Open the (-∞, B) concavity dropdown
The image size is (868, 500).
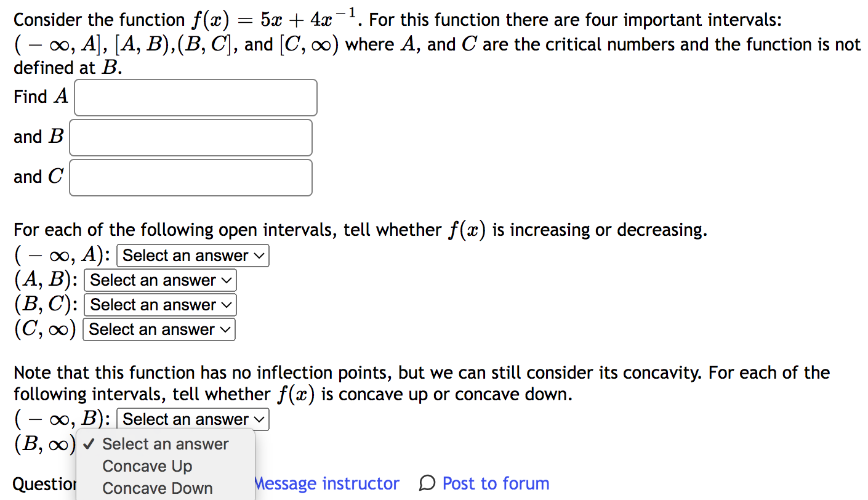click(192, 419)
